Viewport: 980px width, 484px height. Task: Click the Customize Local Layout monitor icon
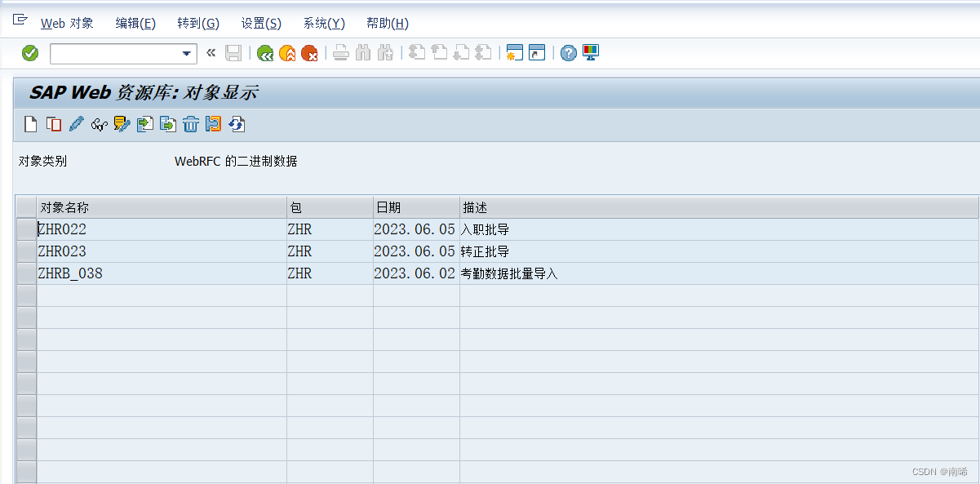pyautogui.click(x=591, y=53)
